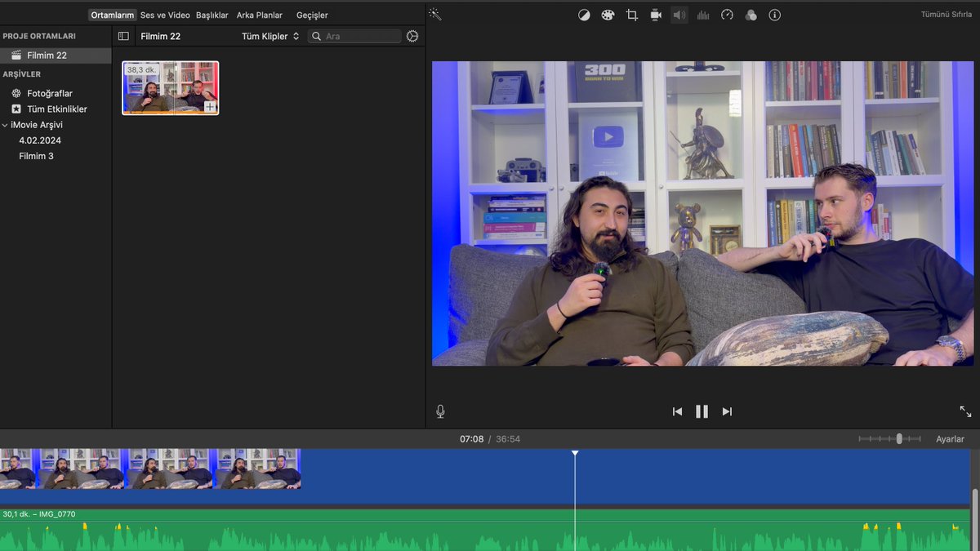The image size is (980, 551).
Task: Open the color balance tool
Action: [x=584, y=15]
